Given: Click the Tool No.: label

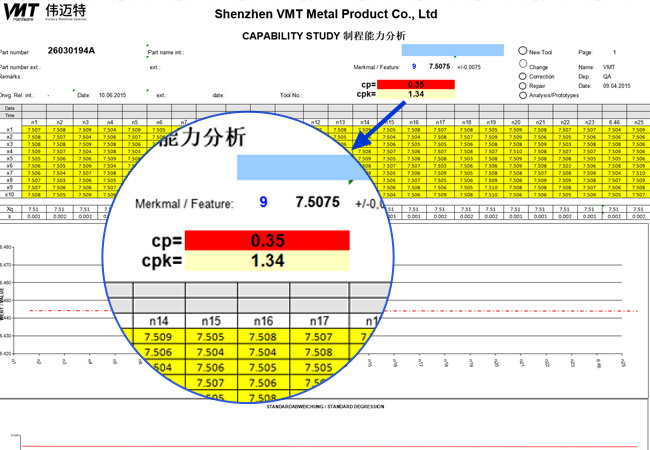Looking at the screenshot, I should (x=291, y=95).
